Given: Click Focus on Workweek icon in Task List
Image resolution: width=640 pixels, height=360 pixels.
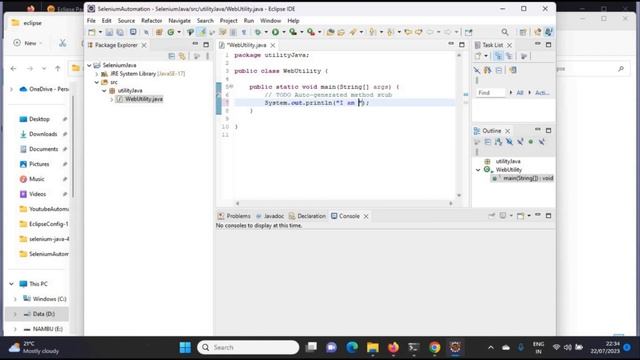Looking at the screenshot, I should (524, 56).
